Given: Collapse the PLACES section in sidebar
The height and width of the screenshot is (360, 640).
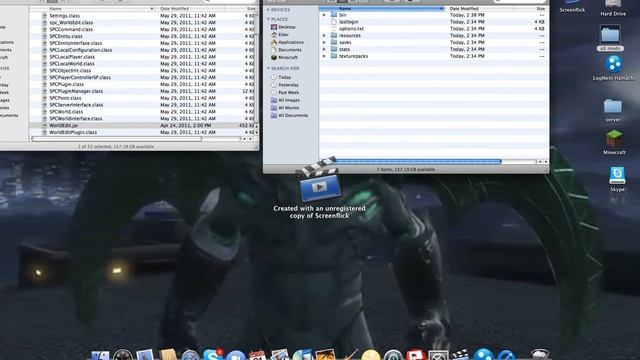Looking at the screenshot, I should (268, 19).
